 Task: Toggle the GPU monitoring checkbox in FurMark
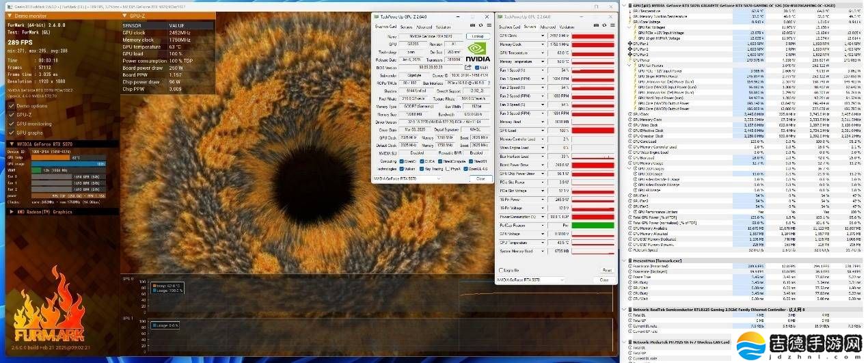point(10,124)
